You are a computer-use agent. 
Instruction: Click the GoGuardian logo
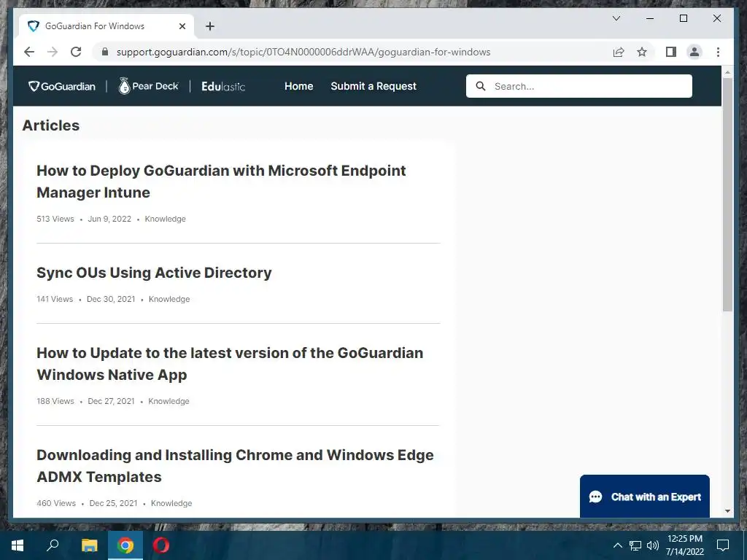pos(62,86)
